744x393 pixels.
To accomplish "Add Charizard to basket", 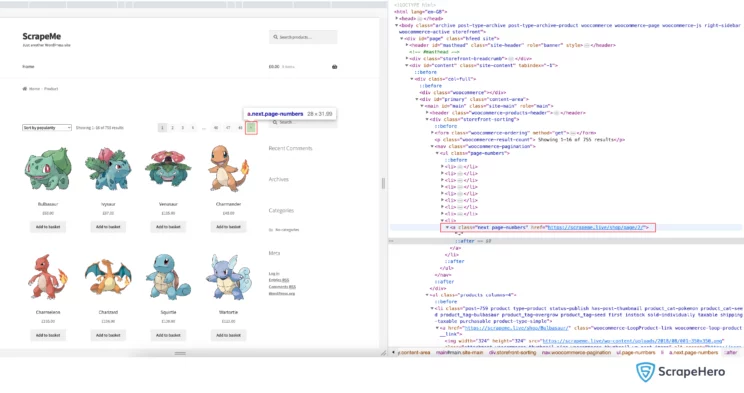I will pos(108,335).
